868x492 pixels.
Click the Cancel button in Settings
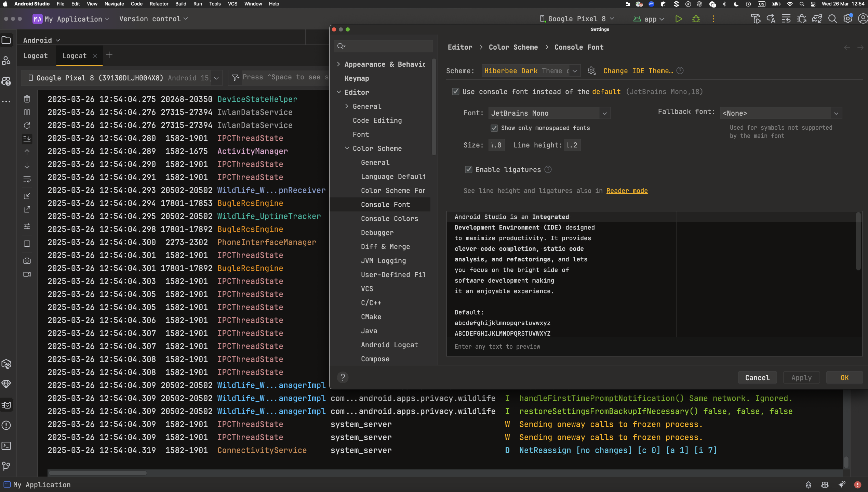click(x=757, y=378)
